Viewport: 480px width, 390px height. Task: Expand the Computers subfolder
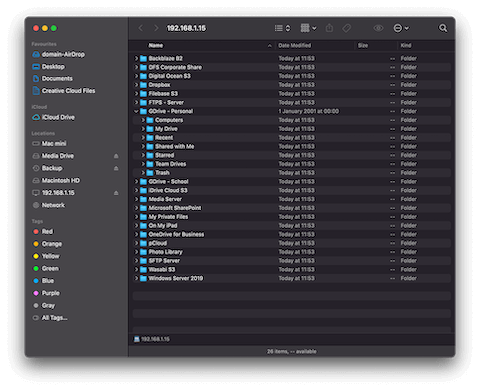coord(143,120)
